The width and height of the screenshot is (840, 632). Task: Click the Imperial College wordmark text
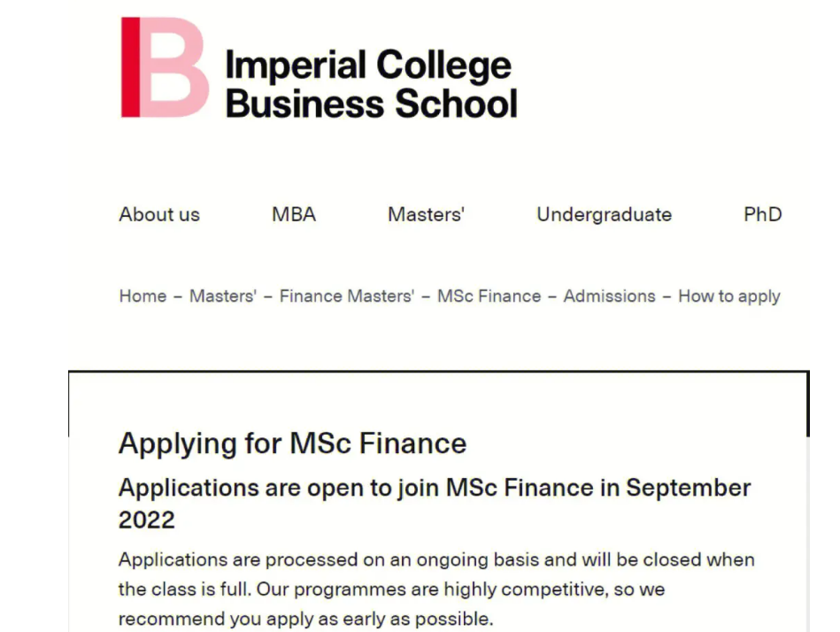pos(368,66)
